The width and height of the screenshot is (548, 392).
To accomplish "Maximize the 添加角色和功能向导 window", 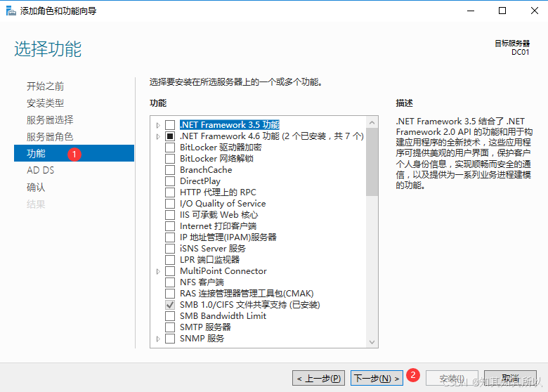I will tap(502, 11).
